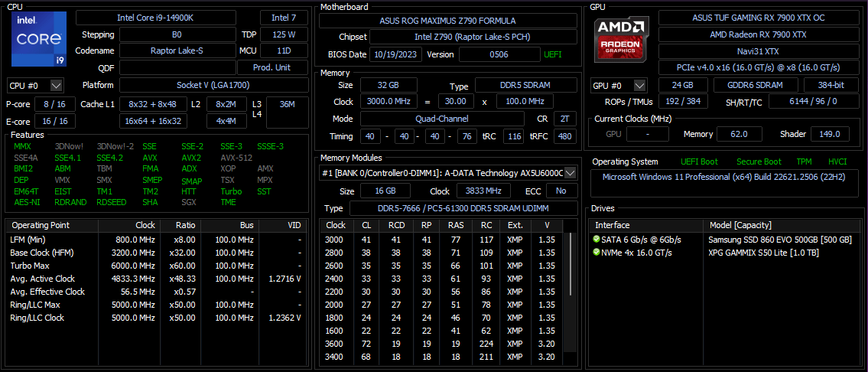Click the MMX feature label

pos(23,146)
